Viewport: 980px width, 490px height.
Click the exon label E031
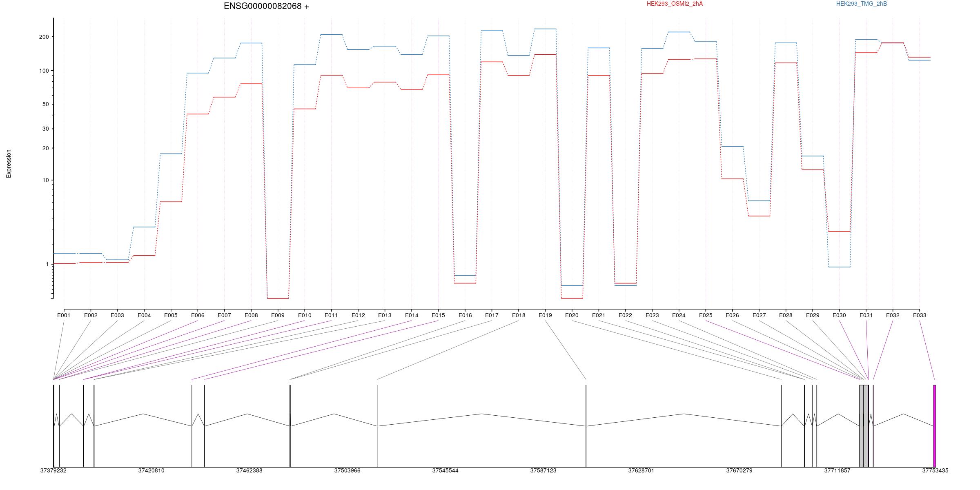[866, 315]
